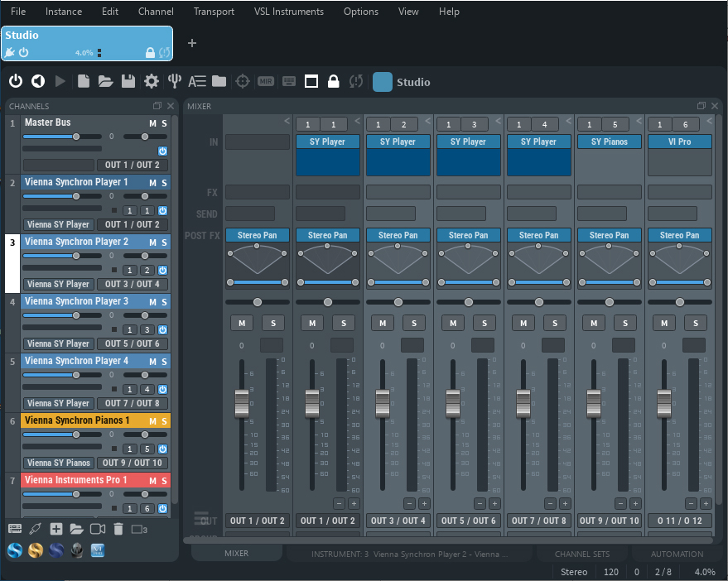Open the Vienna SY Pianos plugin selector

pyautogui.click(x=59, y=463)
